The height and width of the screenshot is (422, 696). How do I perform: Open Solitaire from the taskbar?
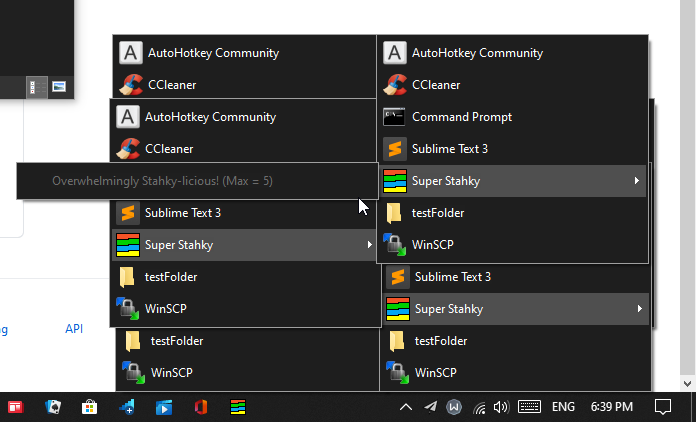click(x=53, y=407)
